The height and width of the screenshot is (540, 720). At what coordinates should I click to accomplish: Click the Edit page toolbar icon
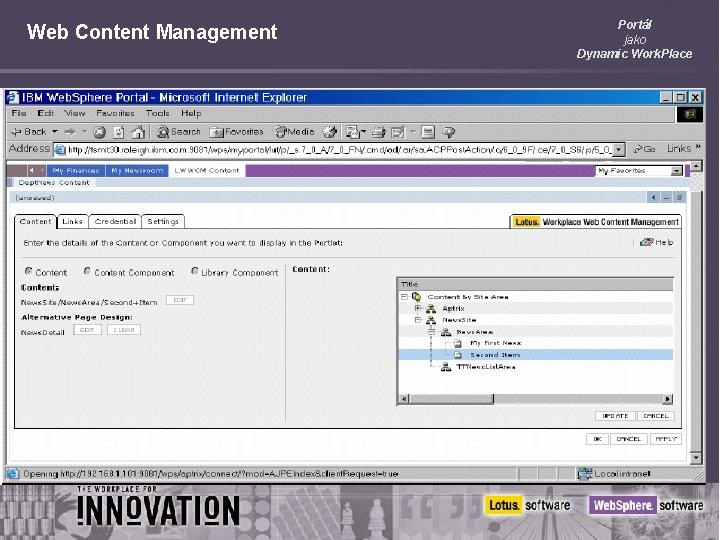[x=398, y=132]
